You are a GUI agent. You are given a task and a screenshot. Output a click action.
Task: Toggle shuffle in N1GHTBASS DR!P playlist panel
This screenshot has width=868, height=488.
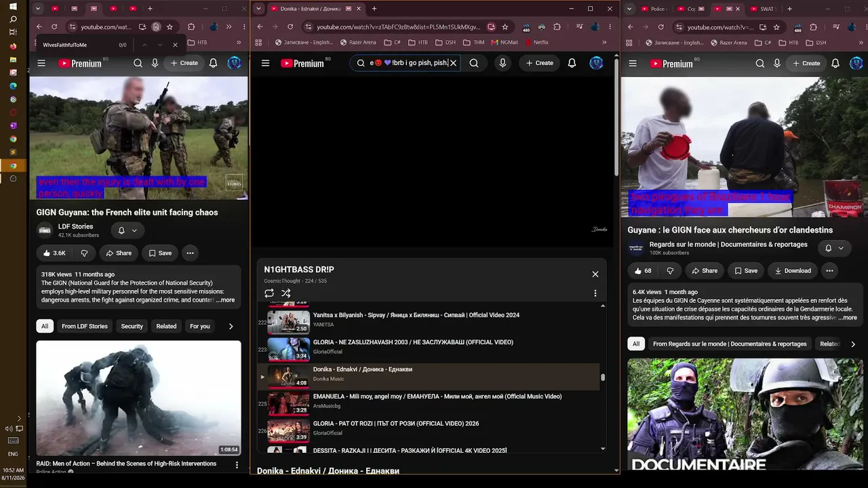click(x=286, y=293)
